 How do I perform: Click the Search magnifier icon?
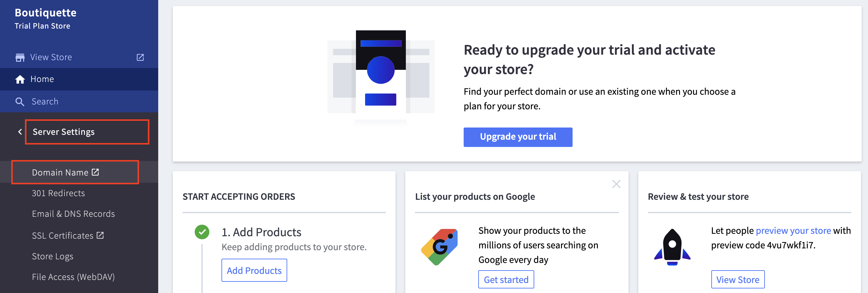[x=20, y=102]
